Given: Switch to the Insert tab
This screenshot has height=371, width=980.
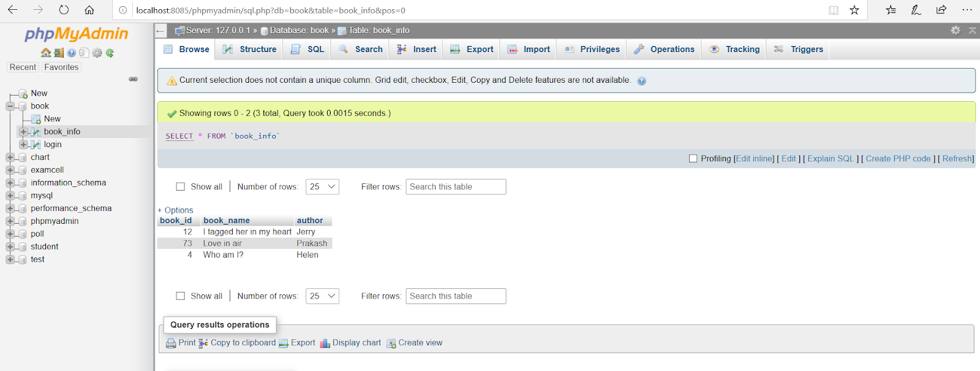Looking at the screenshot, I should [x=417, y=49].
